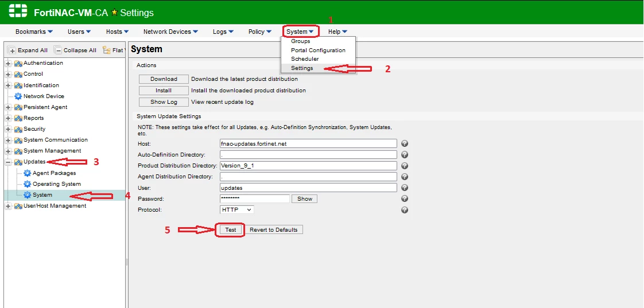The image size is (644, 308).
Task: Click the Show Log button
Action: point(164,102)
